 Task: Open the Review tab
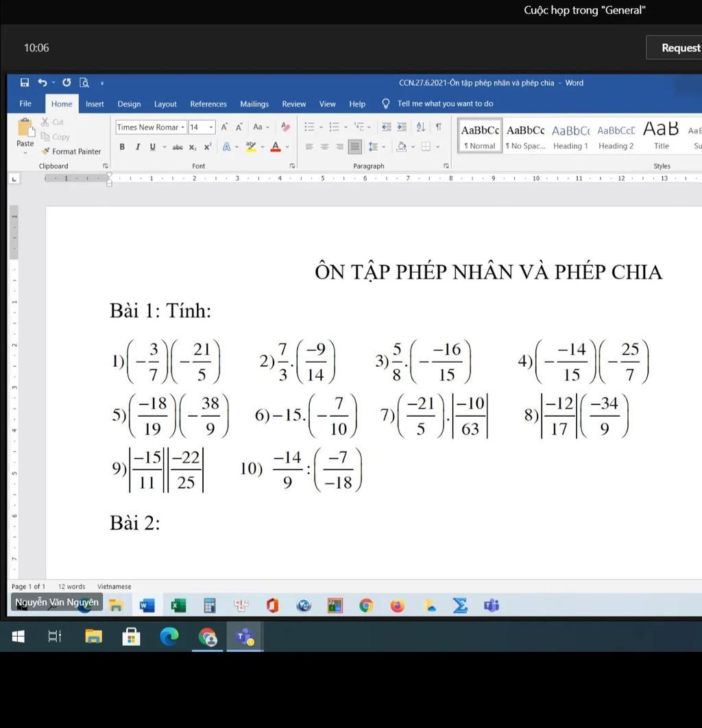294,104
